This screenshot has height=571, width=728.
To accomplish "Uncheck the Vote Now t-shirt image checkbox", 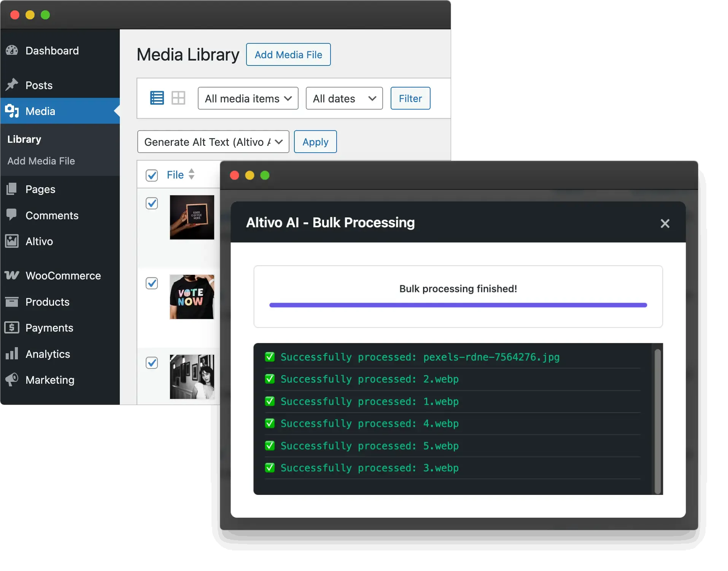I will pyautogui.click(x=152, y=283).
